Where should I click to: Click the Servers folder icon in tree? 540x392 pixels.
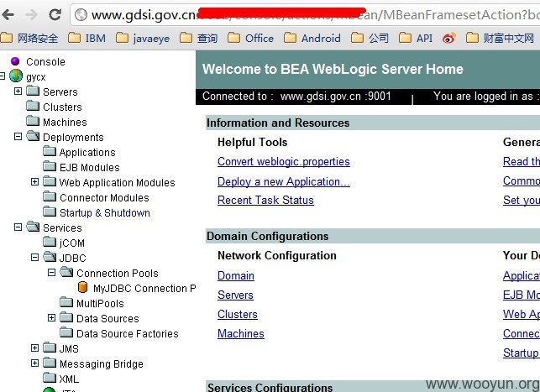(x=33, y=91)
